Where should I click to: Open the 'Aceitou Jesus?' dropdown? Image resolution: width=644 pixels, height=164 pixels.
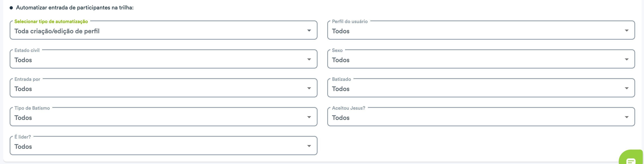[481, 117]
